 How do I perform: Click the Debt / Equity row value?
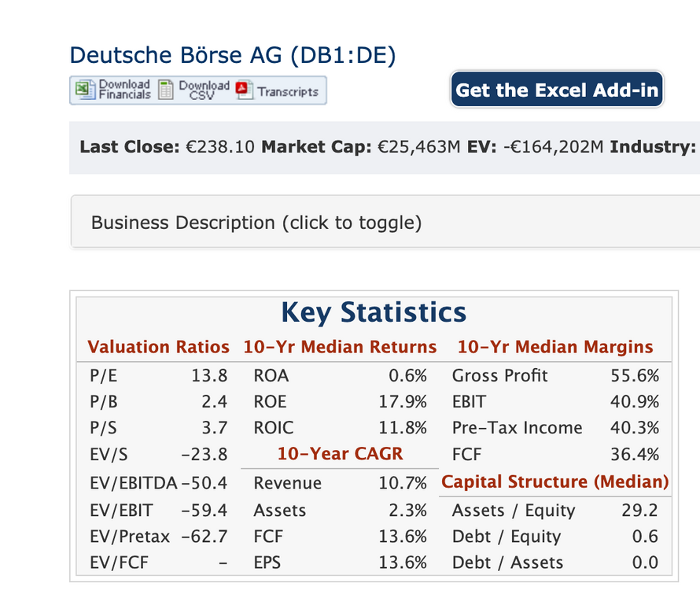[x=645, y=537]
